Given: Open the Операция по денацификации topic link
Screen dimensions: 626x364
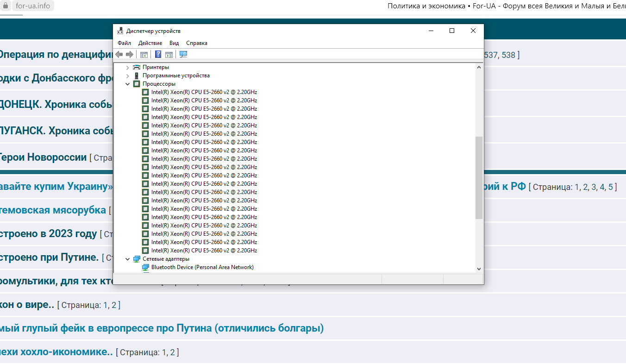Looking at the screenshot, I should pos(56,54).
